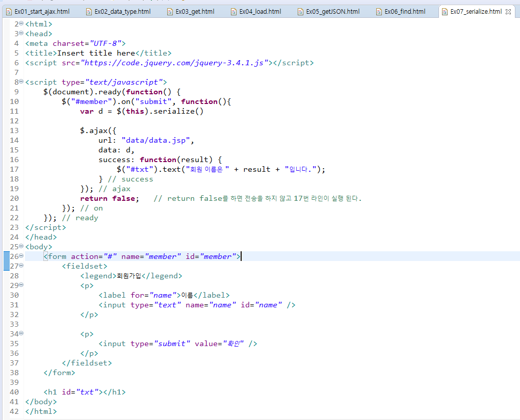Click the closing </form> tag on line 38
This screenshot has height=420, width=520.
tap(59, 373)
